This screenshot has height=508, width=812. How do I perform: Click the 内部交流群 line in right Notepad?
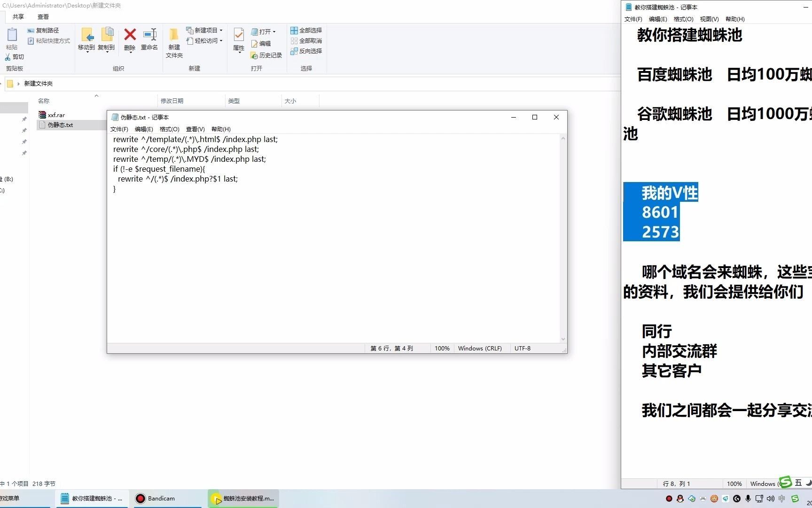click(x=679, y=351)
